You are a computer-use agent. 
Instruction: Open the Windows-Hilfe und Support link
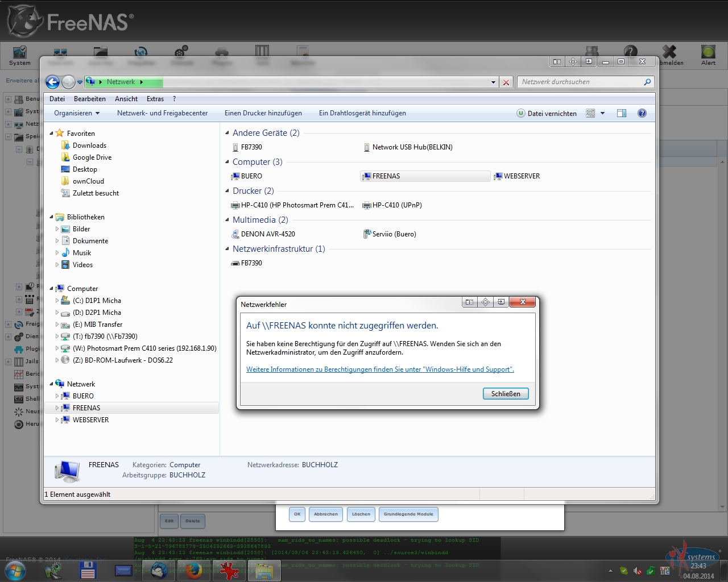[380, 369]
